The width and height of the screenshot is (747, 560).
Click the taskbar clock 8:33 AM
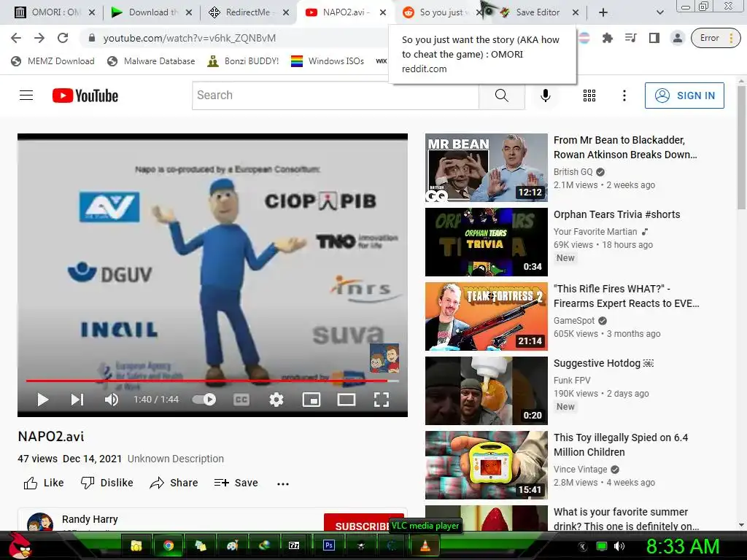pos(683,546)
